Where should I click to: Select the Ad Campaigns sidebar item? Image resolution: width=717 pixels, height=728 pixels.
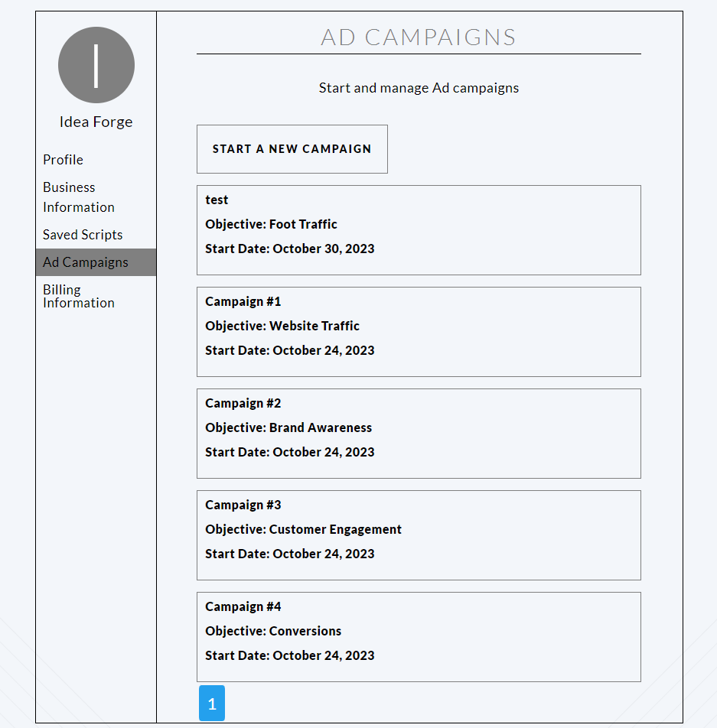(x=96, y=262)
